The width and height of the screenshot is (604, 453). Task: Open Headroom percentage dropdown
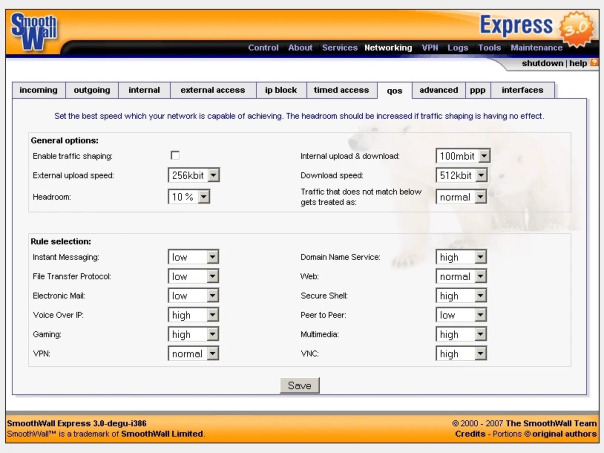(189, 197)
